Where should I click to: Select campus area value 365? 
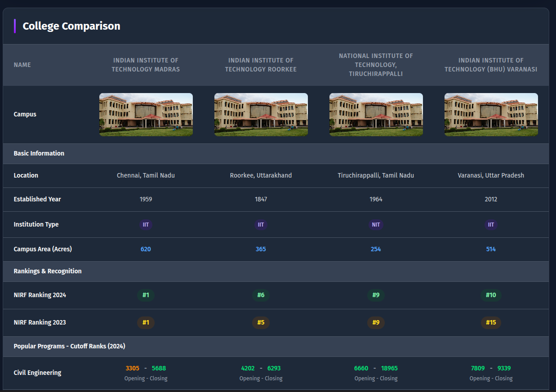pyautogui.click(x=261, y=249)
